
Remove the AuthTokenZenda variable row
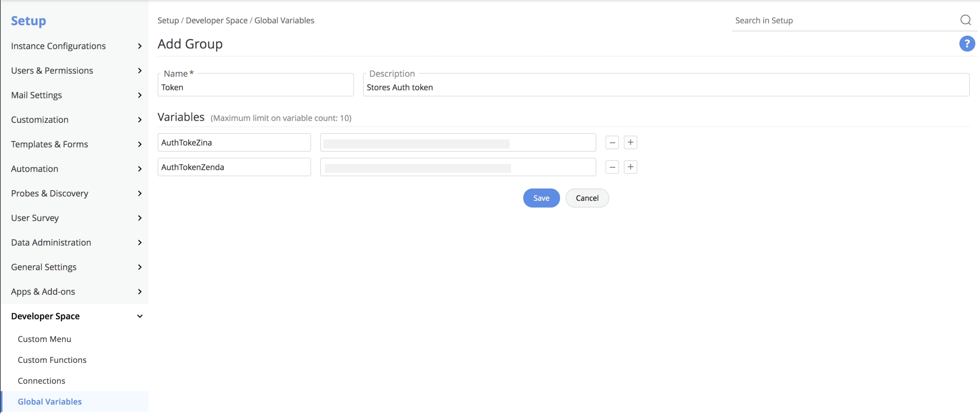pyautogui.click(x=612, y=167)
